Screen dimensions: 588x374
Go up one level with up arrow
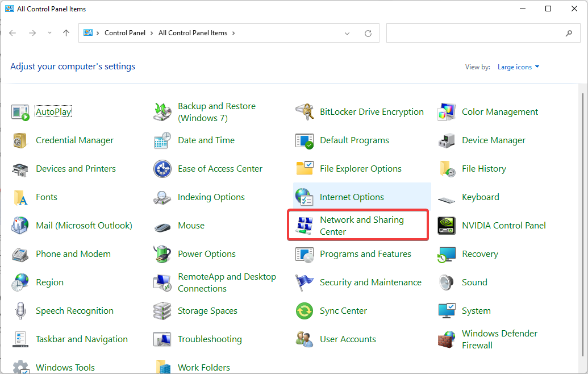[66, 33]
